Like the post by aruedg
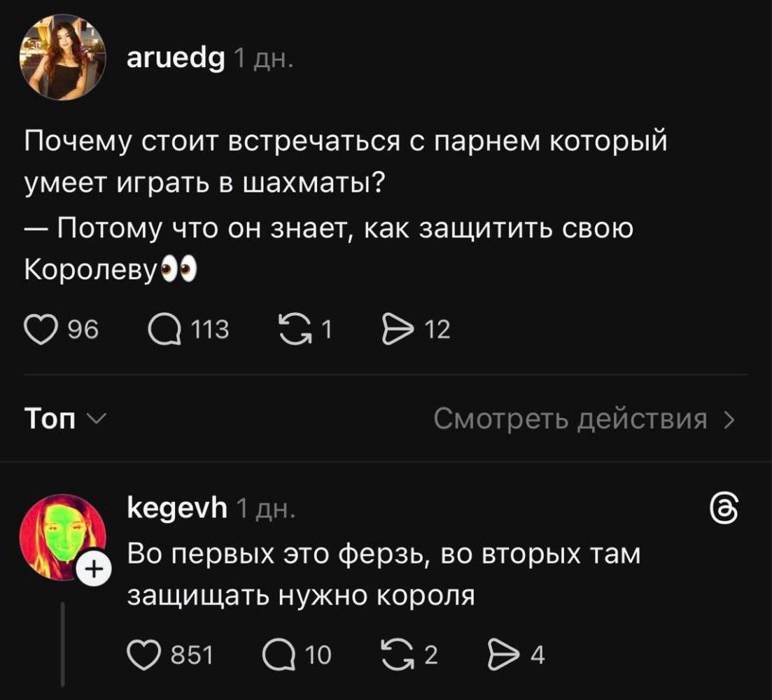772x700 pixels. [40, 328]
